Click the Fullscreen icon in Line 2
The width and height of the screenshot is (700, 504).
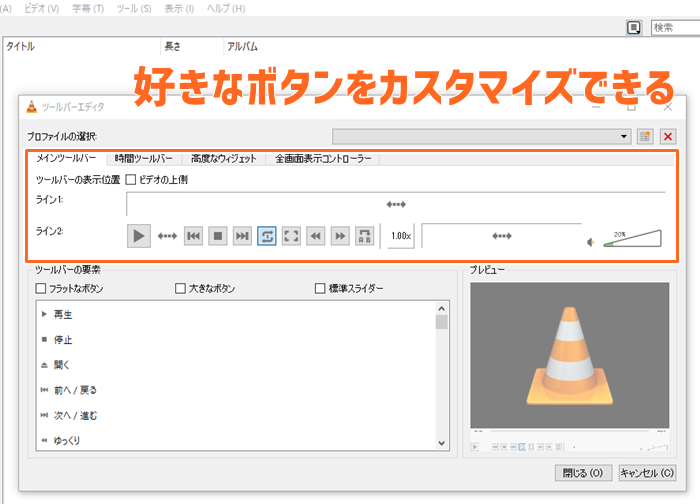[292, 236]
